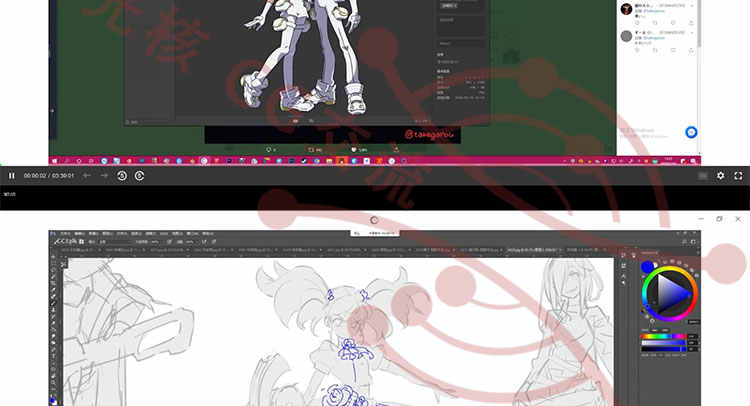750x406 pixels.
Task: Click the blue foreground color swatch in toolbox
Action: 52,400
